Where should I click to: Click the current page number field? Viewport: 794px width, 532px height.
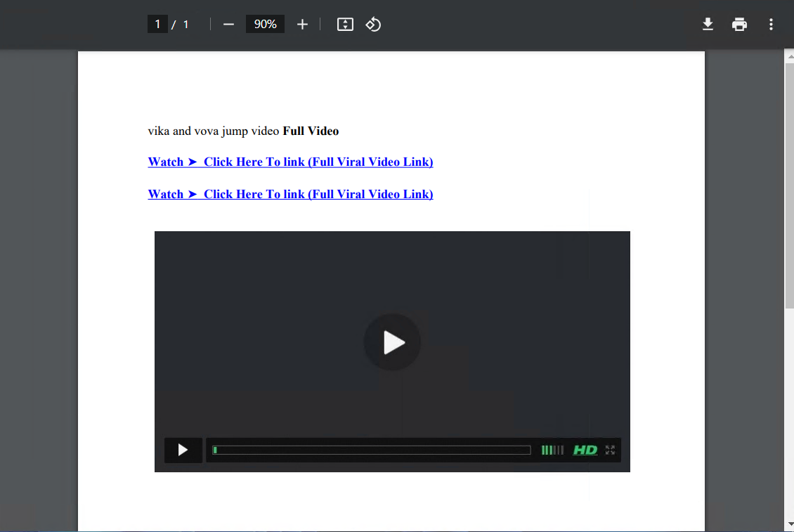point(157,25)
